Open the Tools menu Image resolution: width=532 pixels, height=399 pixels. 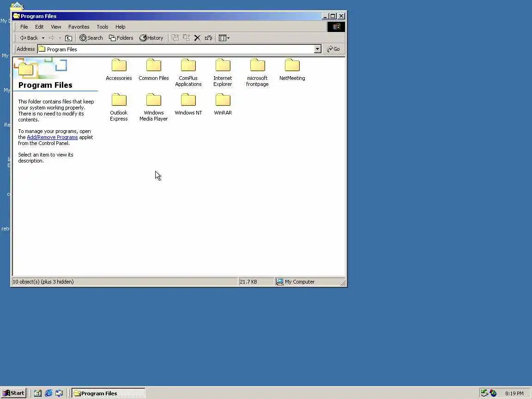(x=103, y=27)
